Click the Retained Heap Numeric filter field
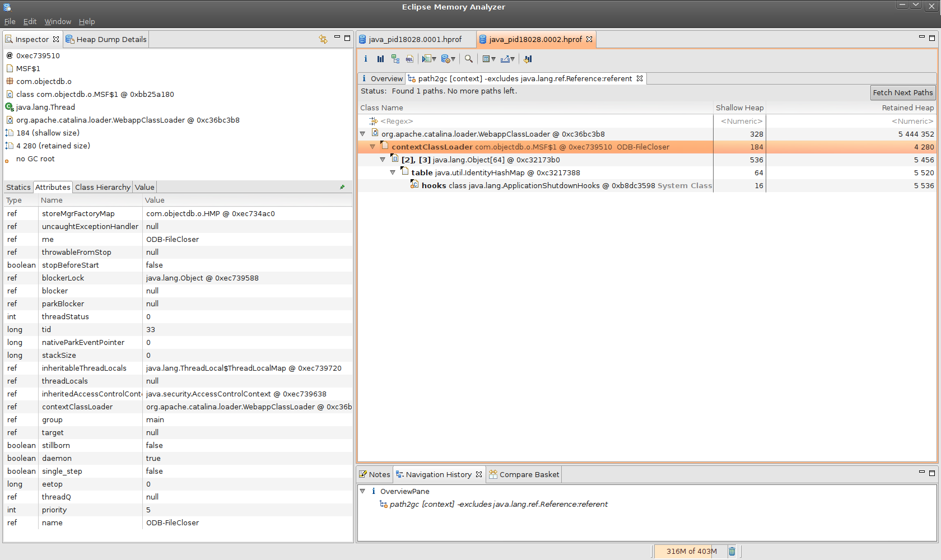Image resolution: width=941 pixels, height=560 pixels. tap(851, 121)
